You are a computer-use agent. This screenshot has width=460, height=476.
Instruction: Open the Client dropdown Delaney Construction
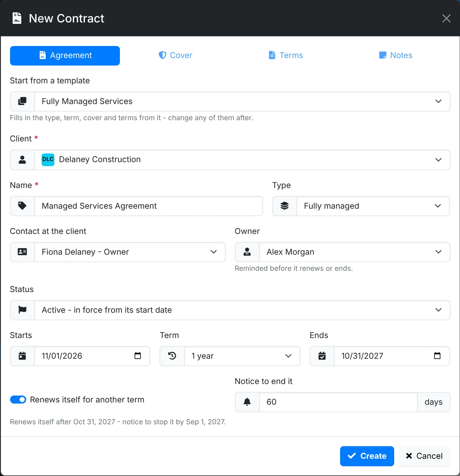coord(242,160)
